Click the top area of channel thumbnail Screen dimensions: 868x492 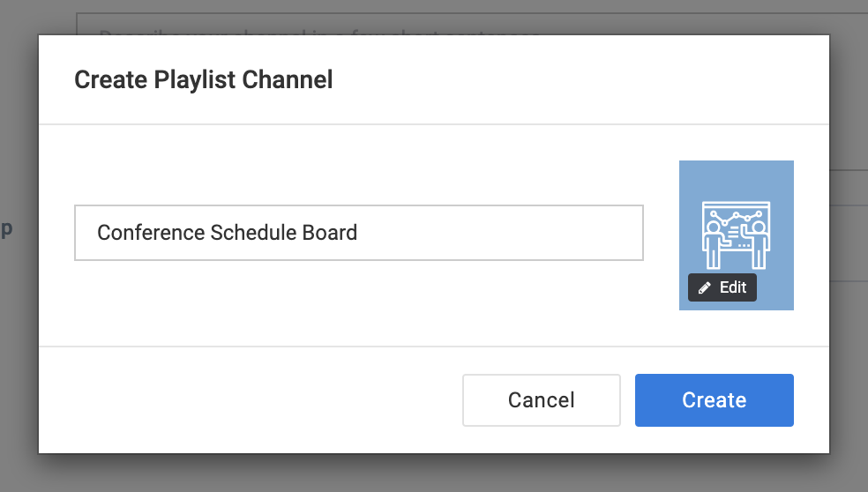click(x=737, y=178)
